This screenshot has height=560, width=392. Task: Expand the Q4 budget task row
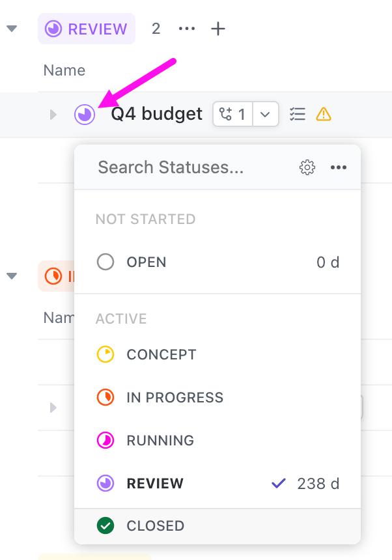pyautogui.click(x=53, y=115)
